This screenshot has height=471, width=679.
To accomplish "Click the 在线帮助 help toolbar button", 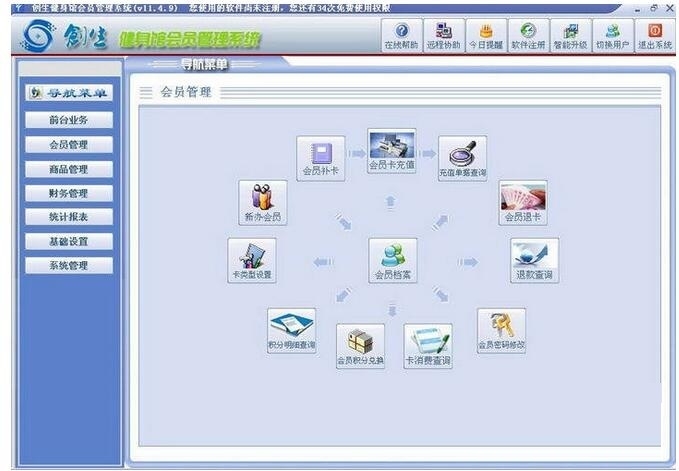I will 401,35.
